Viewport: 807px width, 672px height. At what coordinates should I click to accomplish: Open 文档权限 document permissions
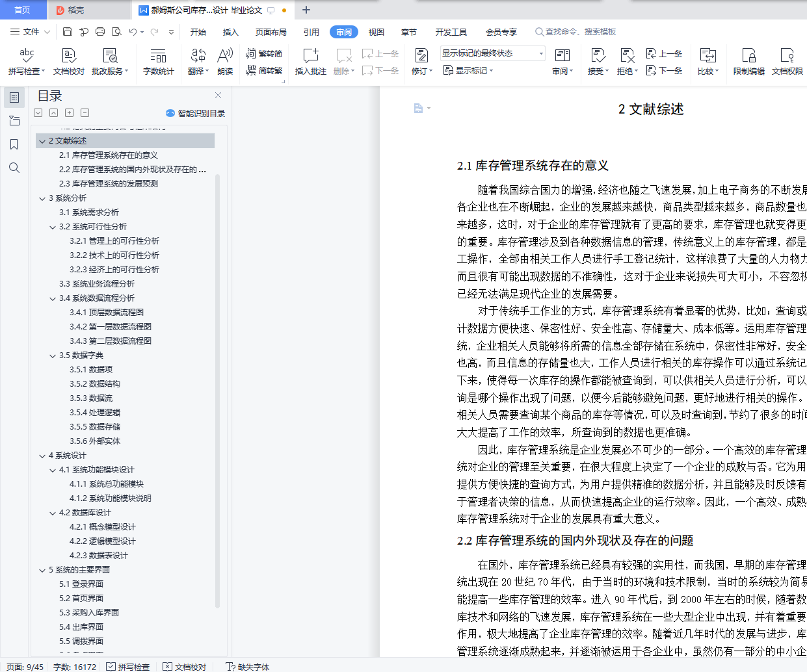(787, 61)
